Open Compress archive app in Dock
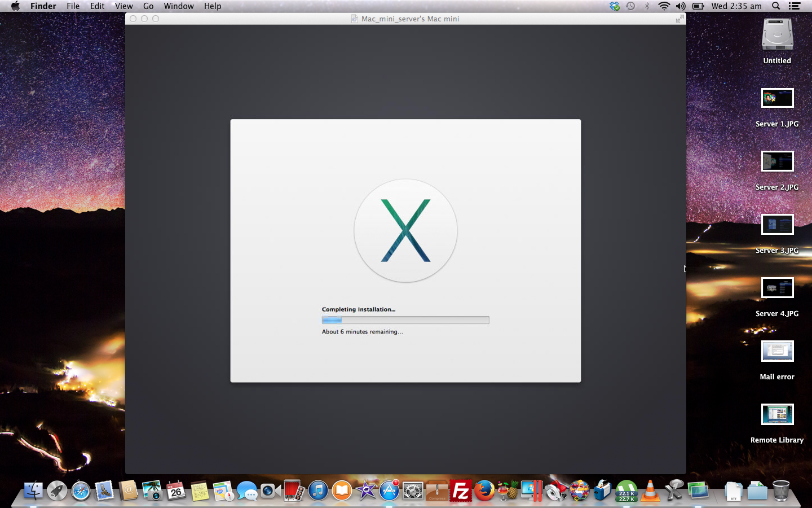Screen dimensions: 812x508 pos(437,491)
